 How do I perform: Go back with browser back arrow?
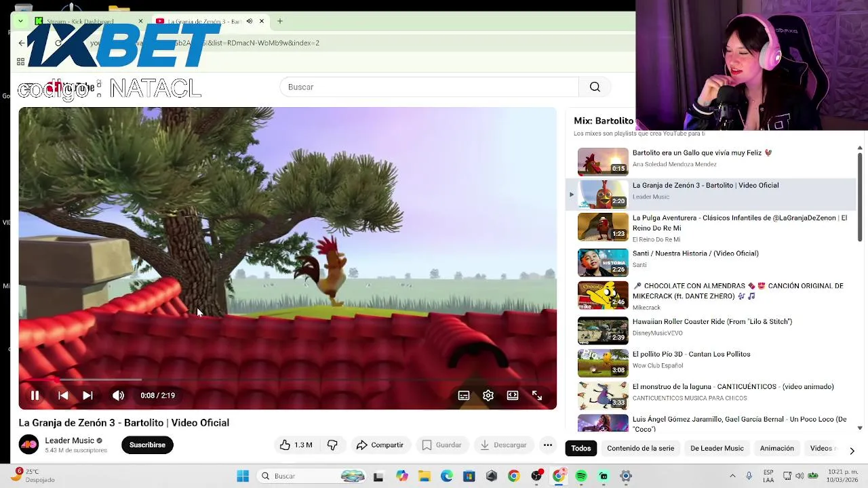coord(22,43)
